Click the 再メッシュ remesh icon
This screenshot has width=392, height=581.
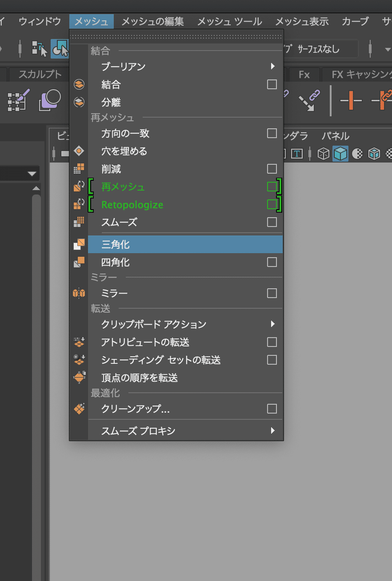coord(79,186)
